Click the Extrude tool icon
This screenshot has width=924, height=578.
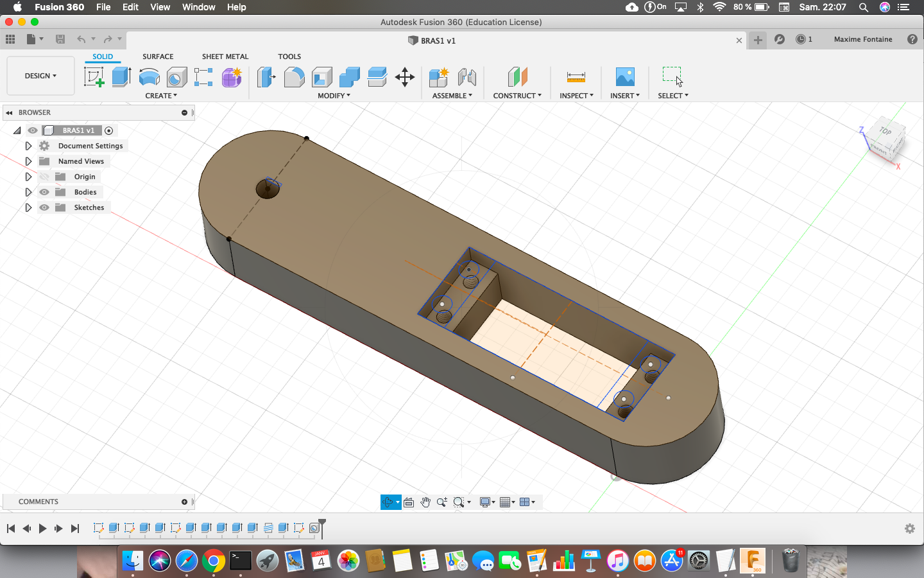click(121, 77)
